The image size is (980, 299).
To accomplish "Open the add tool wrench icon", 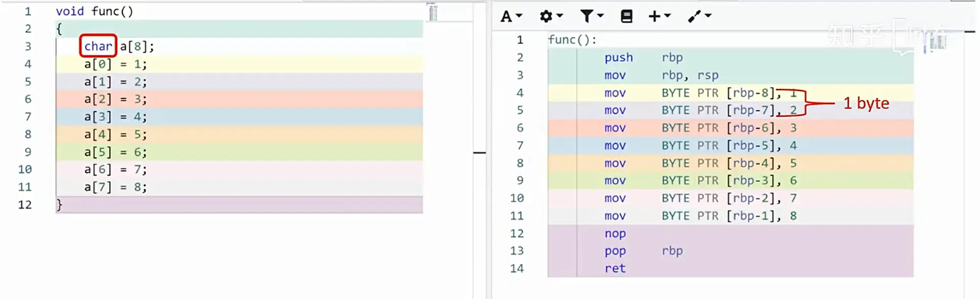I will 699,16.
